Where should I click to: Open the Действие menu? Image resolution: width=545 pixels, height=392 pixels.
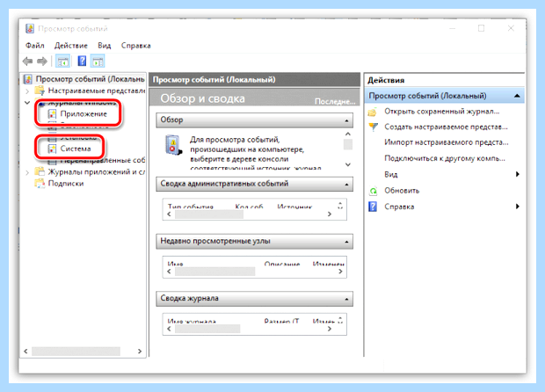coord(71,46)
